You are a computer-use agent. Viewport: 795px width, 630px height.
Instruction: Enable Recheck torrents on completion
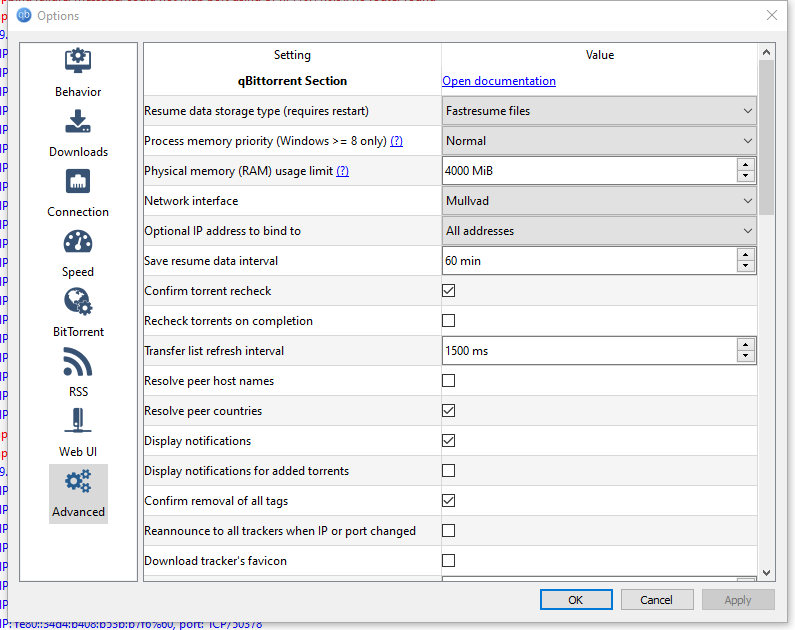click(x=448, y=320)
